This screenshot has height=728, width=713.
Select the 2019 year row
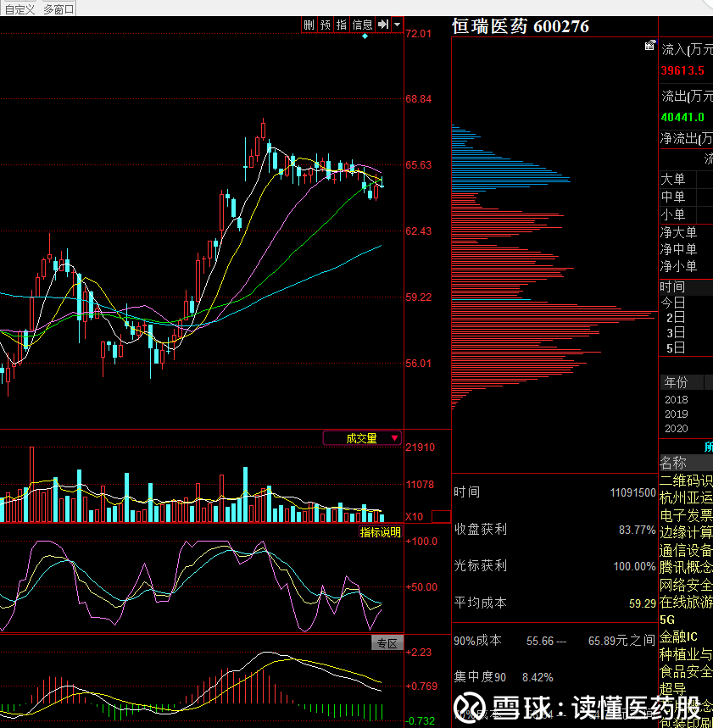(x=677, y=414)
